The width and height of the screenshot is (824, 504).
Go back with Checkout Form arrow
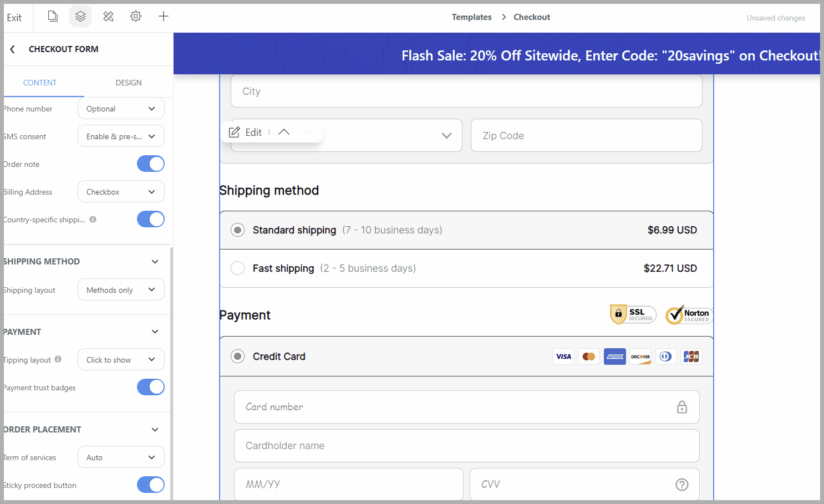13,49
